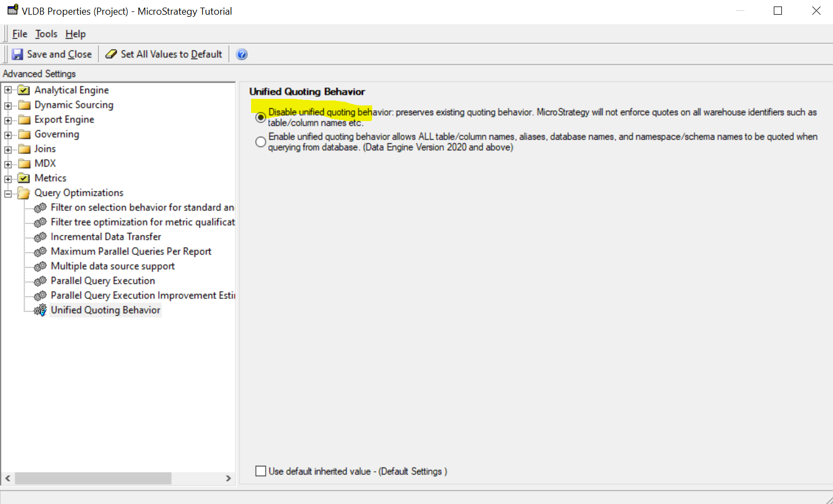Viewport: 833px width, 504px height.
Task: Select the Parallel Query Execution gear icon
Action: [x=40, y=280]
